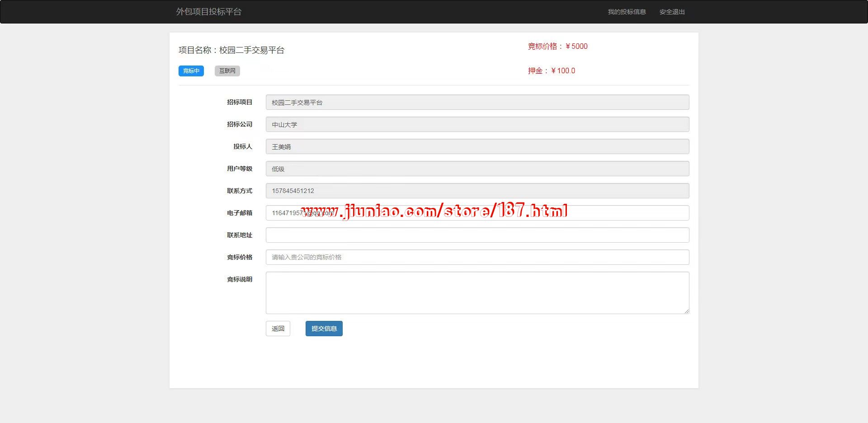868x423 pixels.
Task: Click the 招标公司 field showing 中山大学
Action: tap(477, 125)
